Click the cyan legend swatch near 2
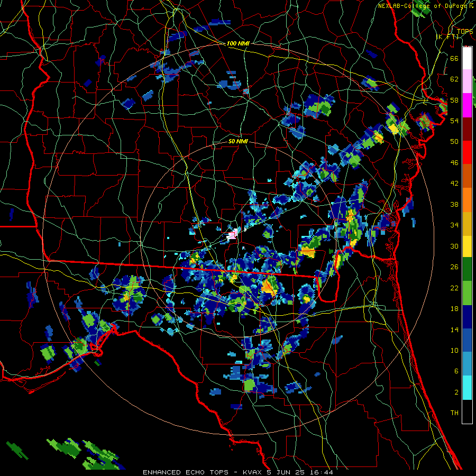The height and width of the screenshot is (476, 476). (x=467, y=388)
